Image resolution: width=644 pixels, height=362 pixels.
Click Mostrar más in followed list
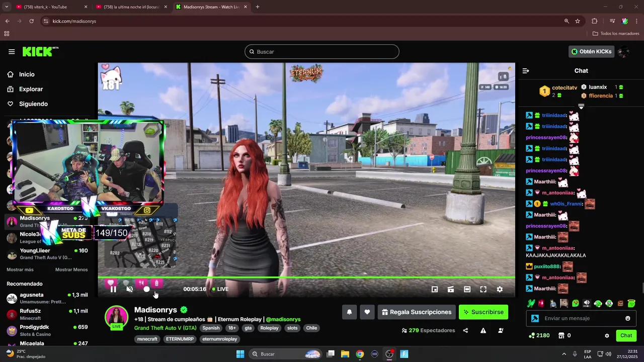(20, 270)
